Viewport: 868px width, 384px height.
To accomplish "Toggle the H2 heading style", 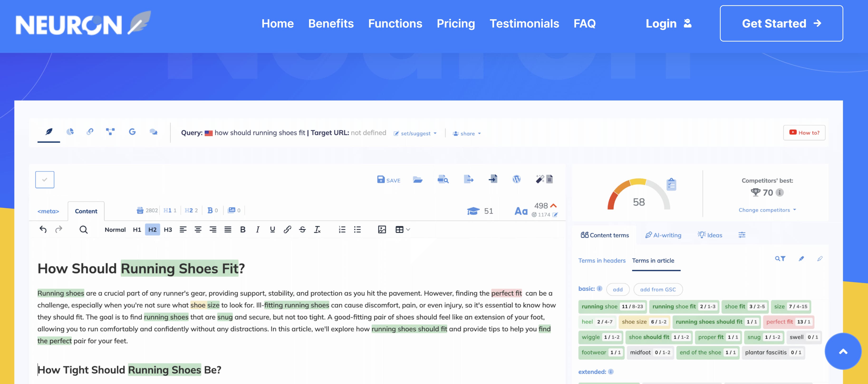I will (152, 229).
